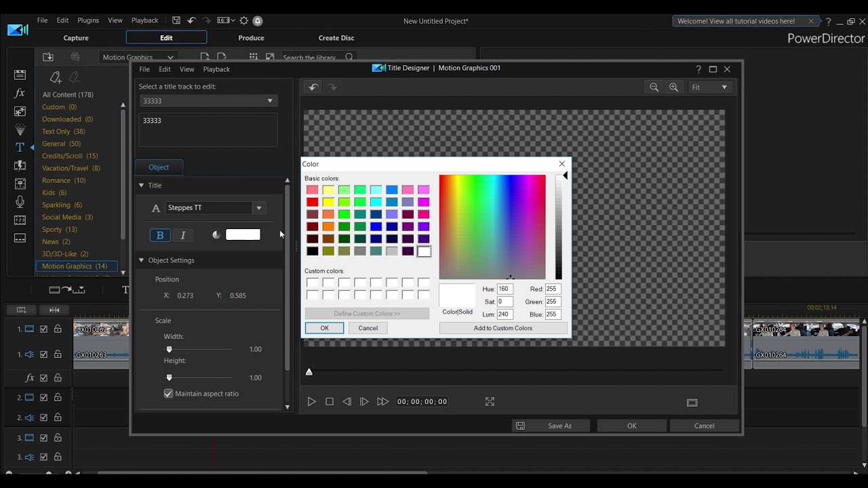The width and height of the screenshot is (868, 488).
Task: Click Undo arrow in Title Designer
Action: [x=313, y=87]
